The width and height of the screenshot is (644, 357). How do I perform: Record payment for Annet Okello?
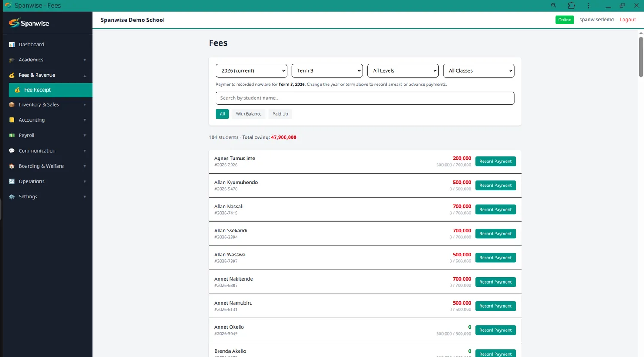point(495,330)
